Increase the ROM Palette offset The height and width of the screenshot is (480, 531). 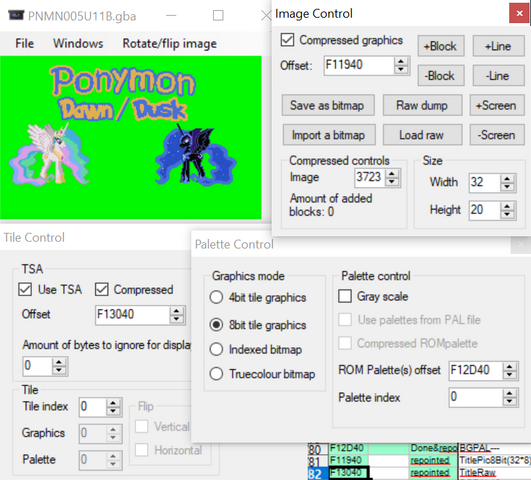pyautogui.click(x=510, y=367)
